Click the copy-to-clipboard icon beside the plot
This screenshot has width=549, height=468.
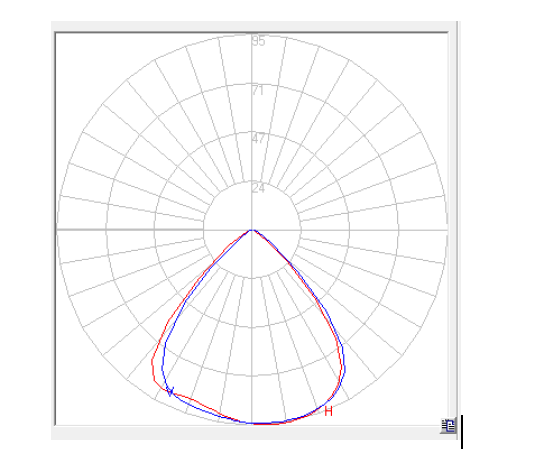point(448,425)
